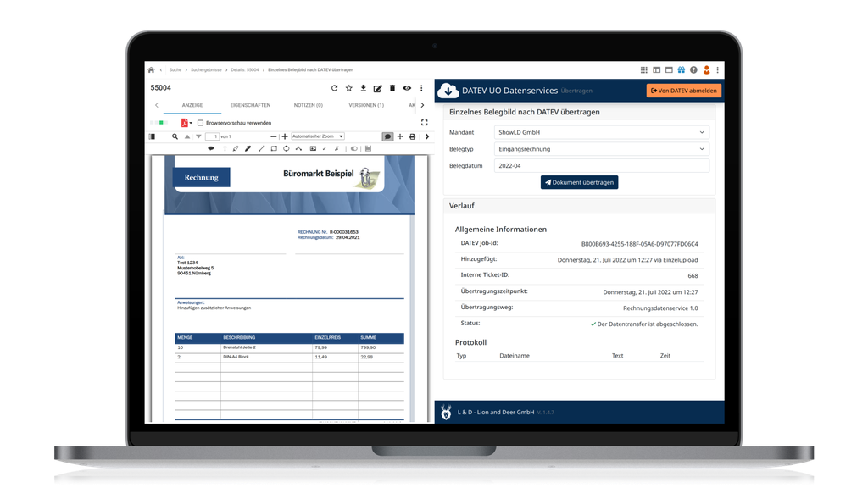Click 'Dokument übertragen' button
The image size is (868, 499).
[x=579, y=182]
